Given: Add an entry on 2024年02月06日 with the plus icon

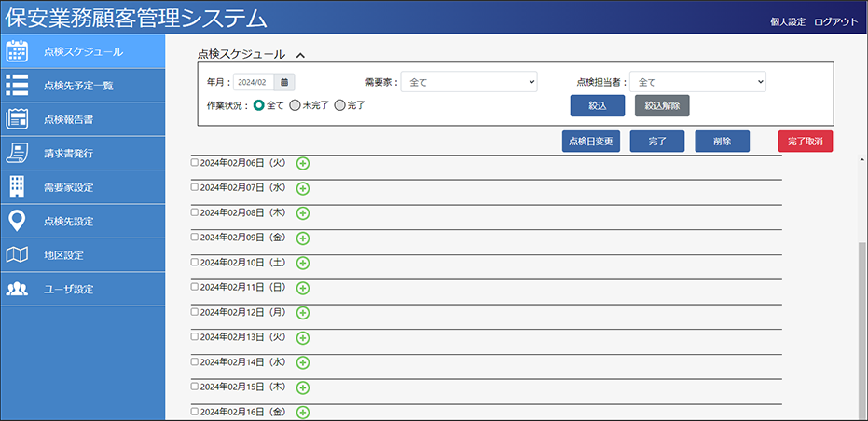Looking at the screenshot, I should 303,164.
